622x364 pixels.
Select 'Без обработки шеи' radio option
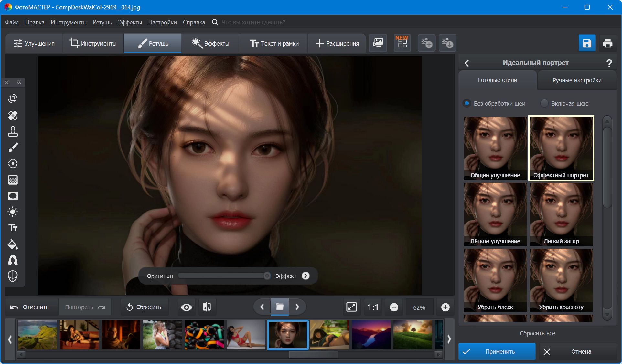click(467, 104)
